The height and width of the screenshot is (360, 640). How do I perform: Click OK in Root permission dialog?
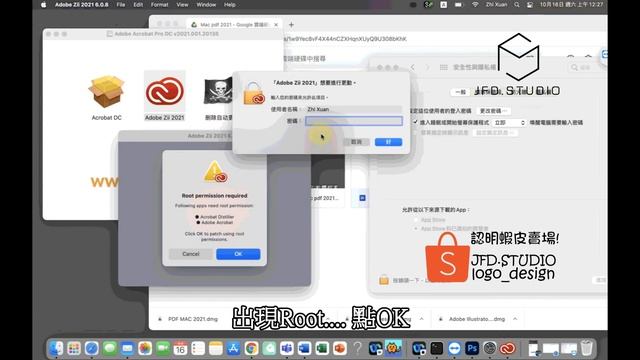pyautogui.click(x=238, y=254)
